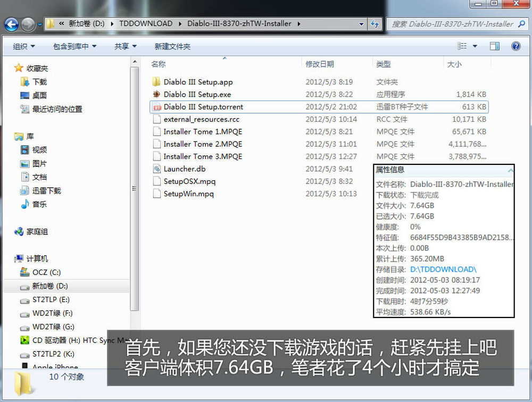Viewport: 532px width, 402px height.
Task: Open Help with the blue question icon
Action: tap(516, 46)
